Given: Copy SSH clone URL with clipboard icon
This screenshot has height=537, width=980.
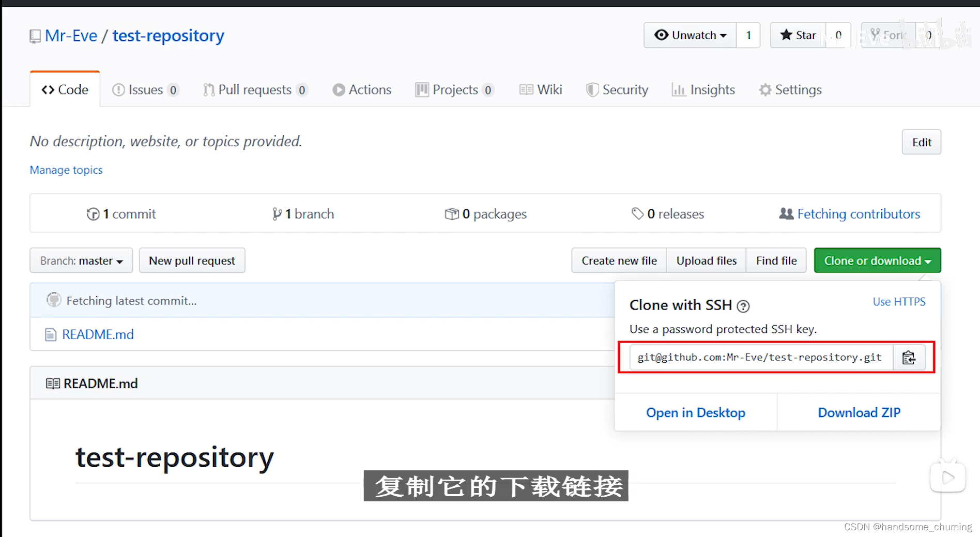Looking at the screenshot, I should coord(909,357).
